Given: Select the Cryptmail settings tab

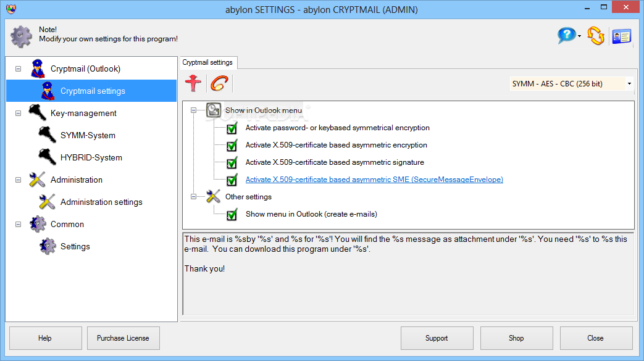Looking at the screenshot, I should 207,62.
